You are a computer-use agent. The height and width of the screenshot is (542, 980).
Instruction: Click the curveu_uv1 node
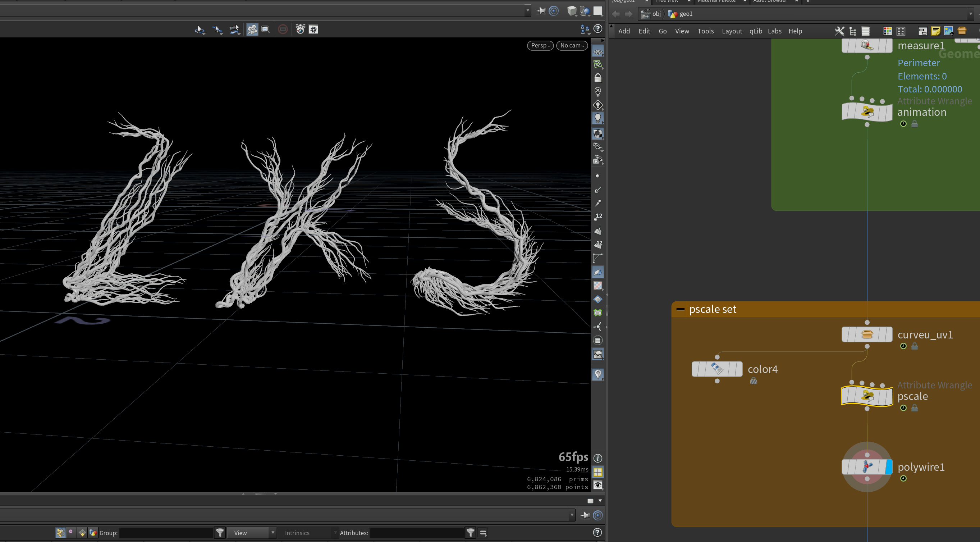pyautogui.click(x=867, y=334)
